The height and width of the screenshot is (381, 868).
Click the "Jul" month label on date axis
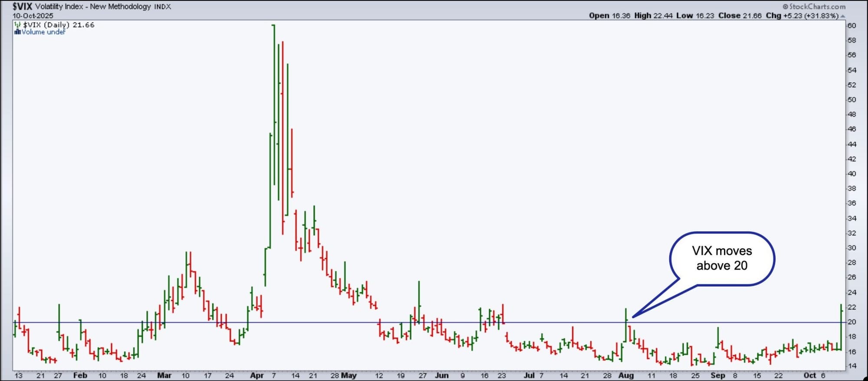(529, 375)
